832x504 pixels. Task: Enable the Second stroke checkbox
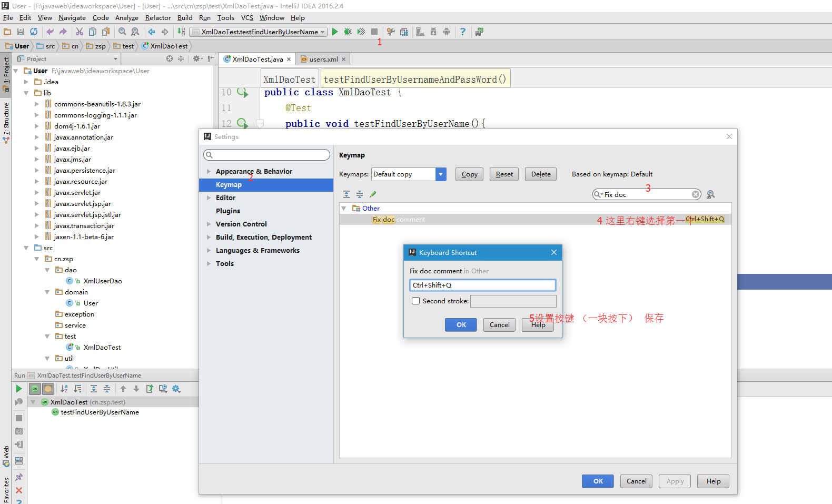pos(416,301)
